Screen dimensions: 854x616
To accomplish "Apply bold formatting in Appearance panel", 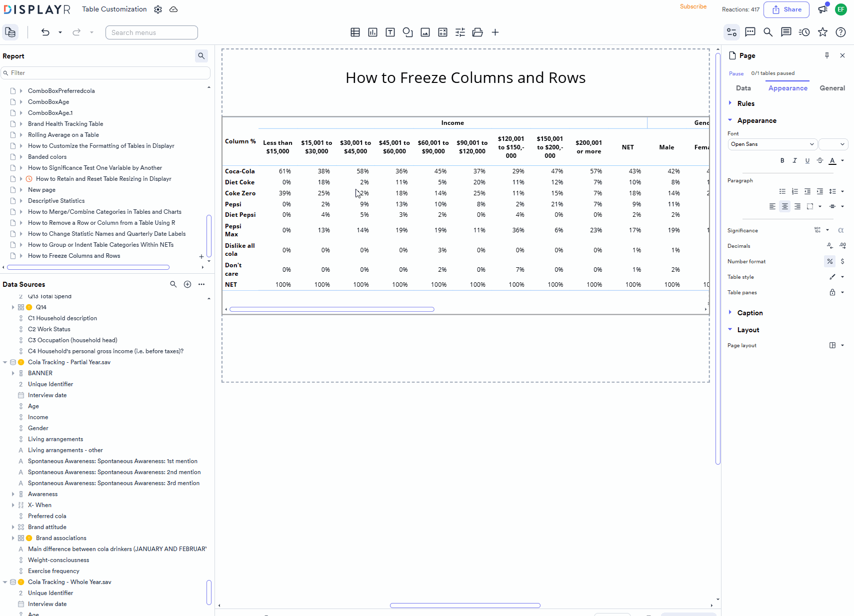I will (782, 160).
